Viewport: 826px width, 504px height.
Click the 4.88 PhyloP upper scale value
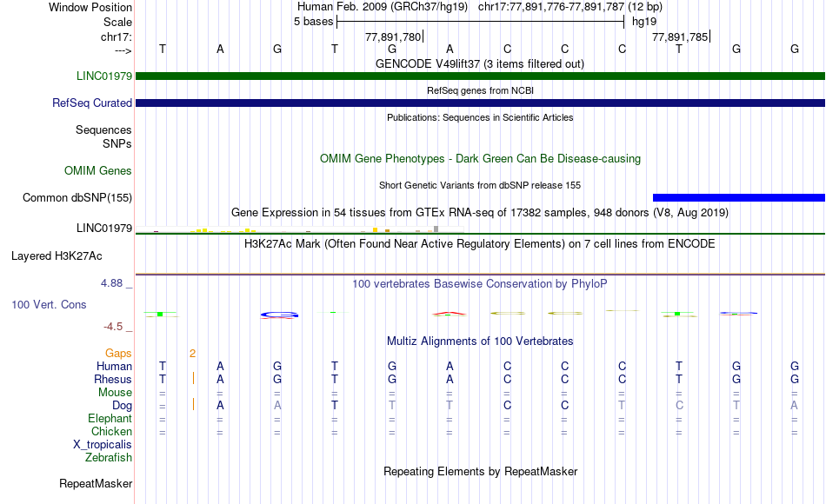tap(111, 283)
